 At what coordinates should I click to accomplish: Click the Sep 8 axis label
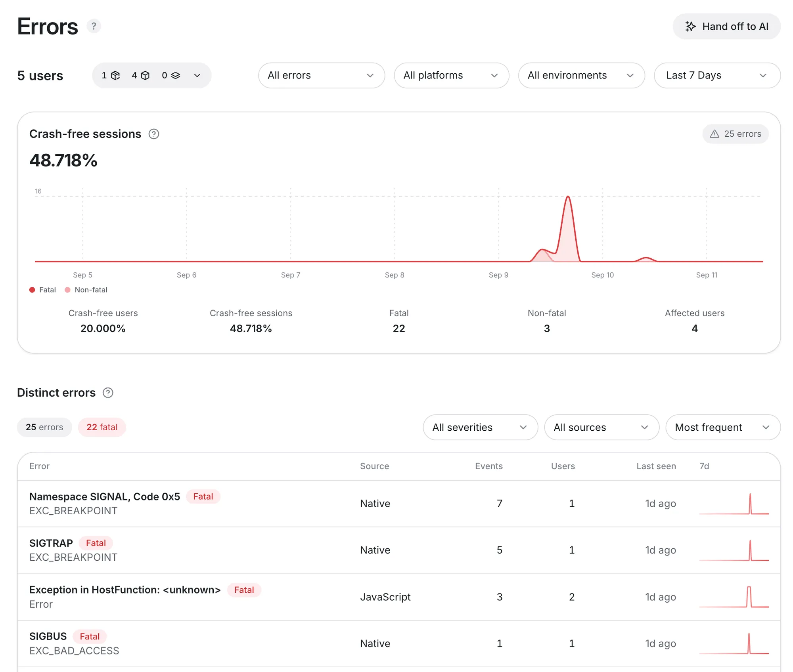pyautogui.click(x=395, y=275)
